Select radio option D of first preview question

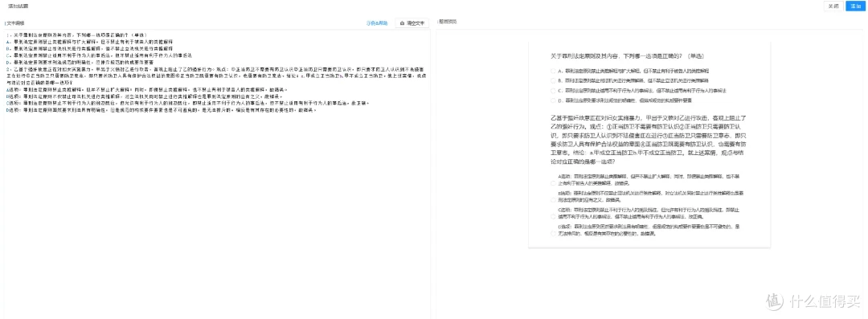553,100
